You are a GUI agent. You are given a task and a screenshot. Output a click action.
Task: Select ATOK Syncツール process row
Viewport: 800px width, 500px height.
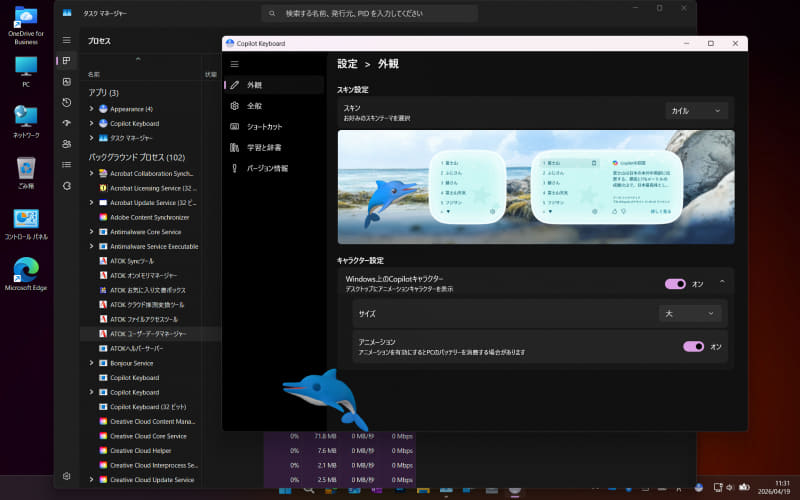[150, 261]
